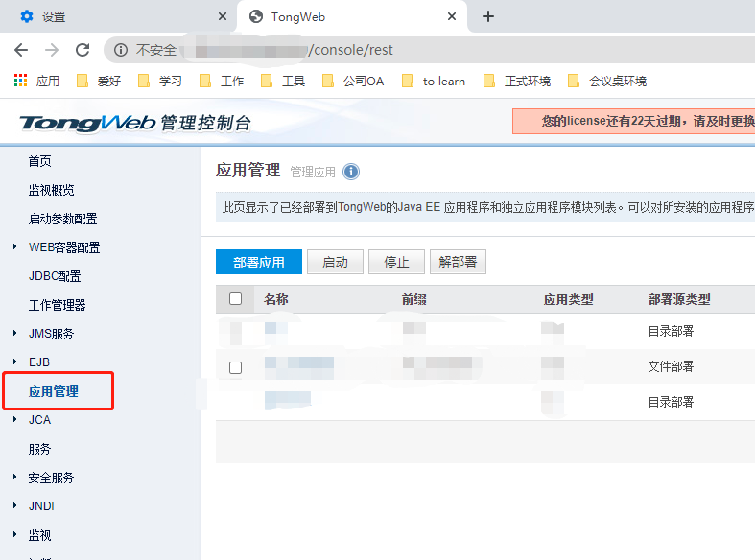
Task: Open EJB in the sidebar
Action: tap(39, 362)
